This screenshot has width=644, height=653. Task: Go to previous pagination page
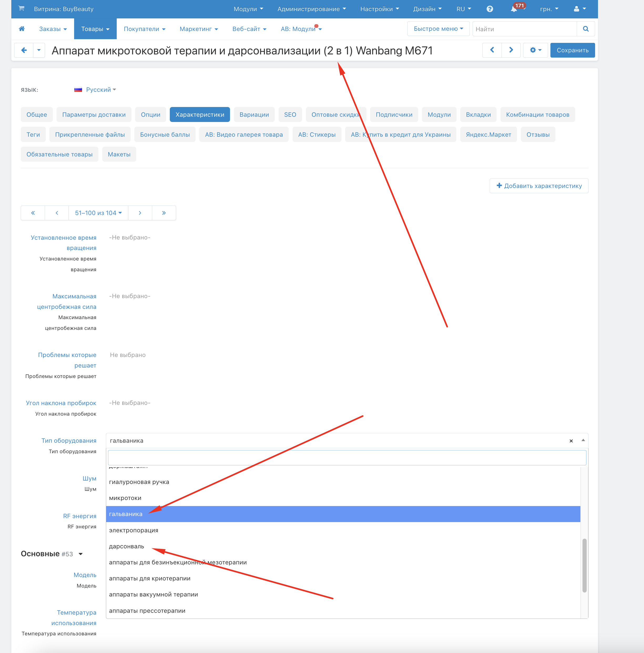57,213
